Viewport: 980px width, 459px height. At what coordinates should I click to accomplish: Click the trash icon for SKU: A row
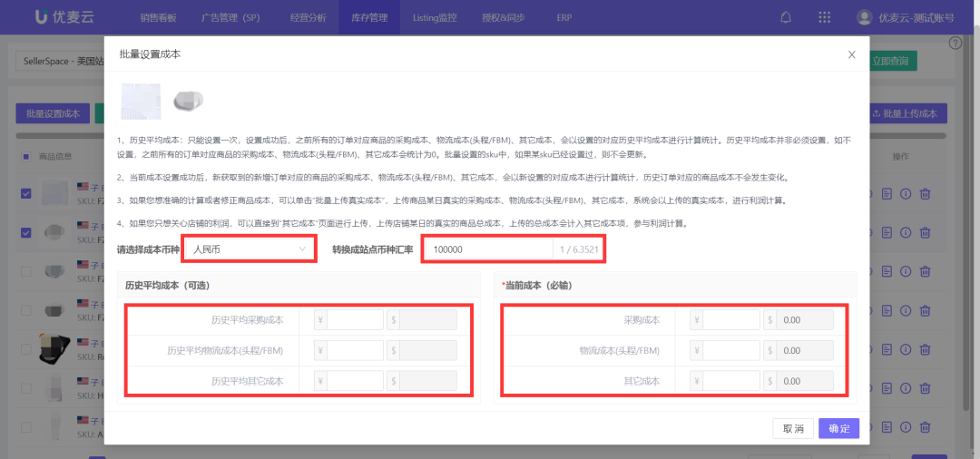coord(926,427)
